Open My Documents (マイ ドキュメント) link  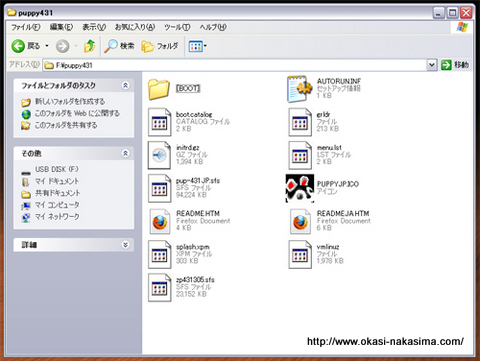57,181
